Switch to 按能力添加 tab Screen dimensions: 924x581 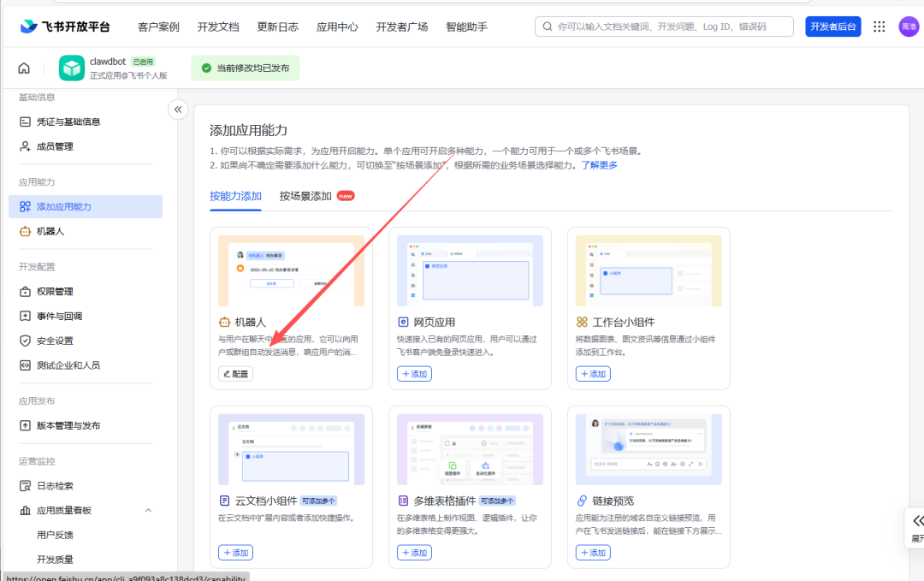(236, 196)
